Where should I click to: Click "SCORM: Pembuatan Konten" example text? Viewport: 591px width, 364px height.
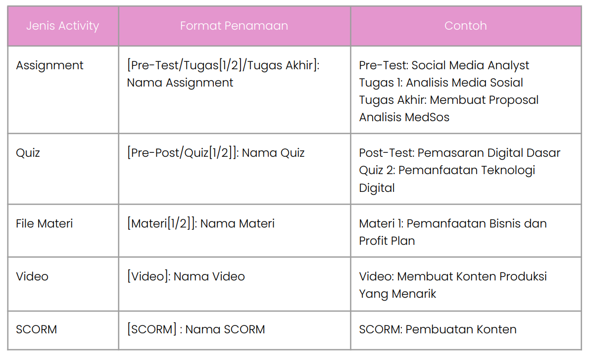point(438,329)
